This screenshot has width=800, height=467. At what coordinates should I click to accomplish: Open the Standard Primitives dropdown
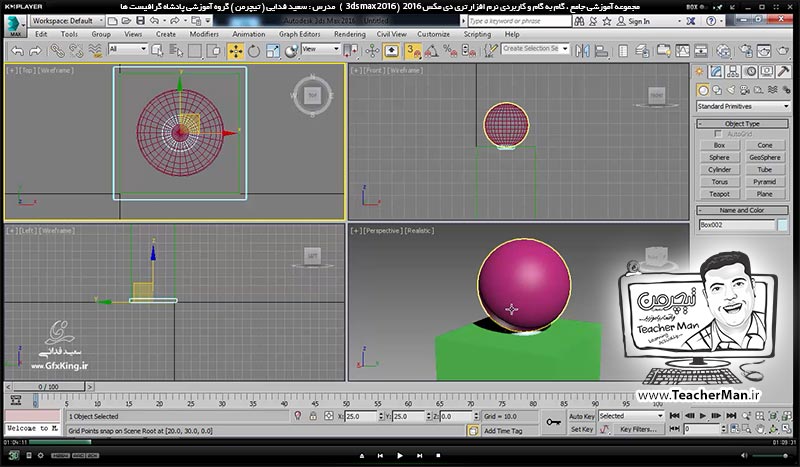pos(742,106)
